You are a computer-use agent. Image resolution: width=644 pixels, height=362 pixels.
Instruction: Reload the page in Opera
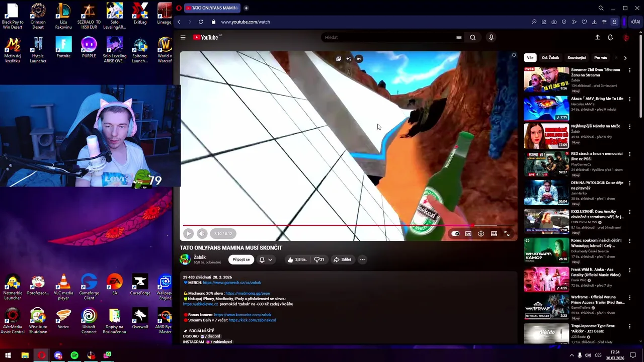[x=201, y=22]
